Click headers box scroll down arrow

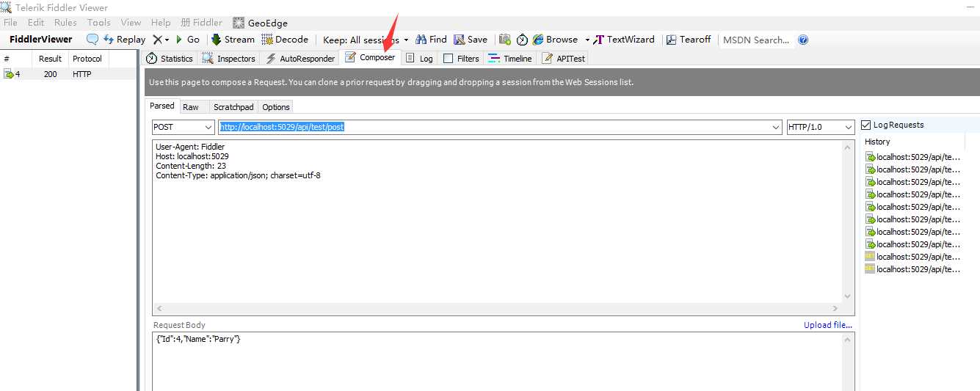[x=849, y=296]
